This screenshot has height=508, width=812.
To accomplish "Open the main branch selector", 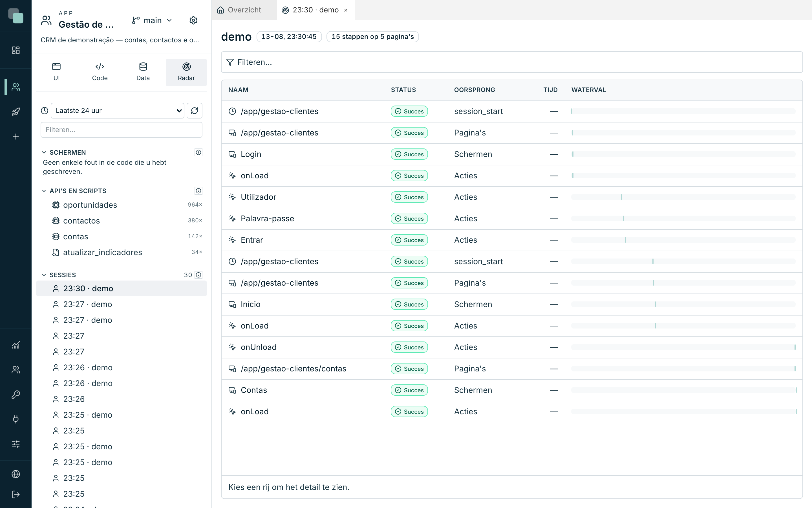I will 152,21.
